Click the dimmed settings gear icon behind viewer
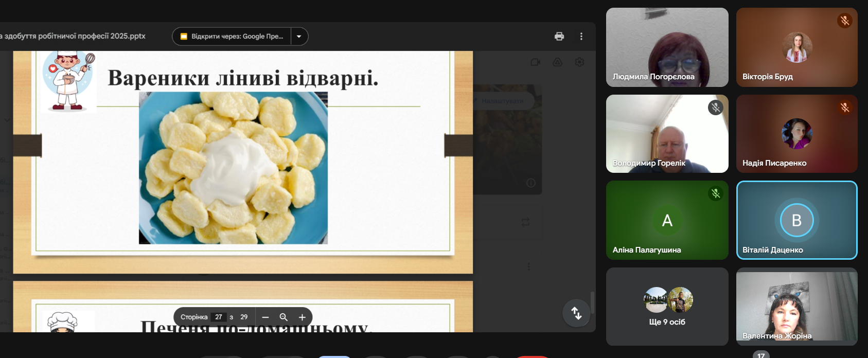 pos(579,62)
